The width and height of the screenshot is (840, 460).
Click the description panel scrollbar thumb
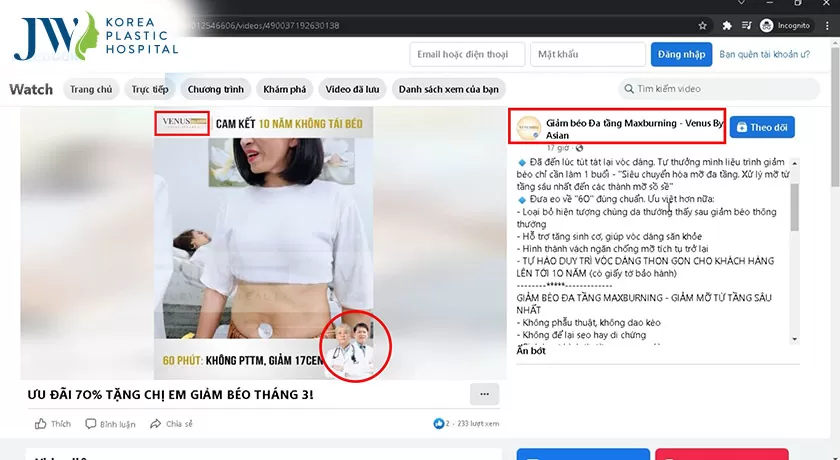794,207
